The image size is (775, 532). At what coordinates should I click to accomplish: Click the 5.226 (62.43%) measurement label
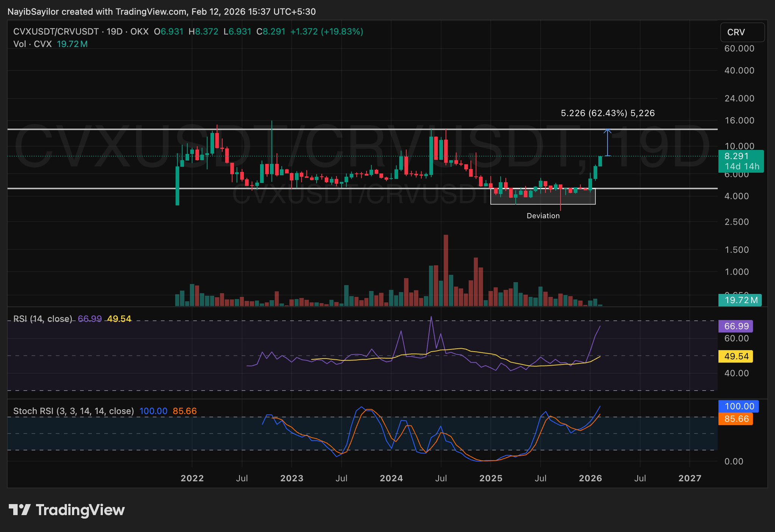(607, 113)
